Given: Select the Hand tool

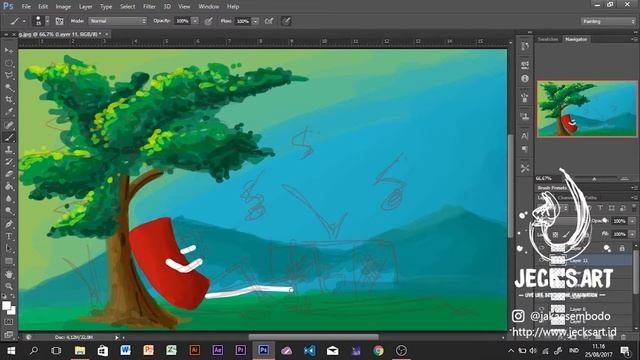Looking at the screenshot, I should coord(9,274).
